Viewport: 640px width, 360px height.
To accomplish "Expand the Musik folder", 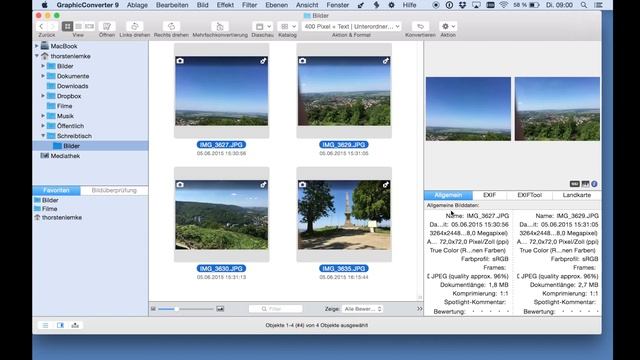I will tap(43, 116).
